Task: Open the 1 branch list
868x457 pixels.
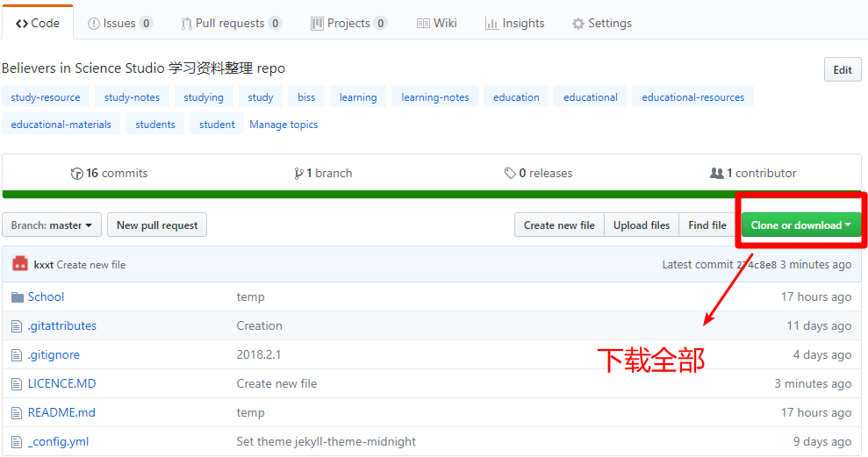Action: (x=323, y=173)
